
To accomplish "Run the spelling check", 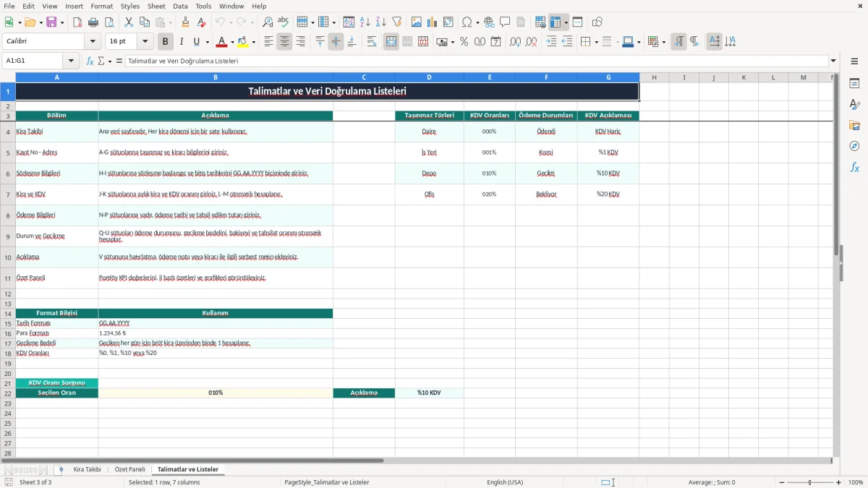I will click(284, 22).
